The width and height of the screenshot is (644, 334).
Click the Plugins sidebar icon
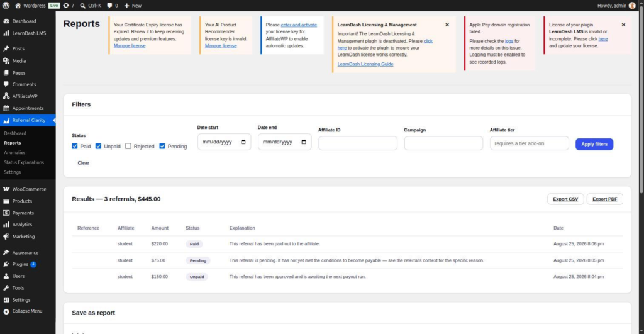point(6,264)
